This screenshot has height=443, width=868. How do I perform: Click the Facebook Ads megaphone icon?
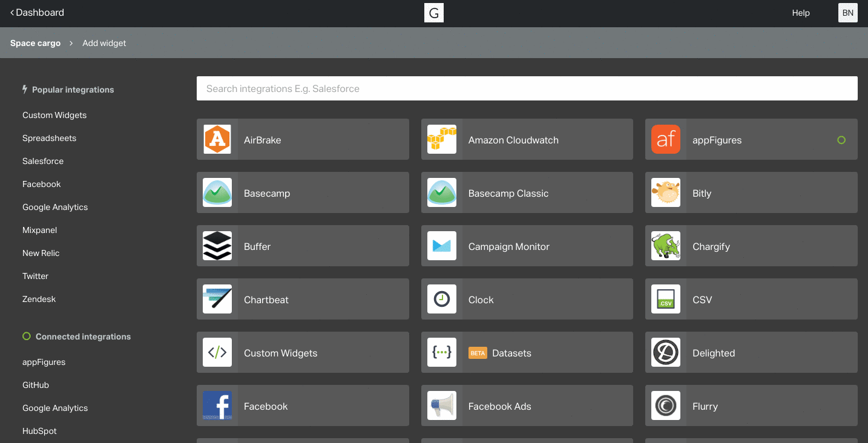pyautogui.click(x=442, y=405)
